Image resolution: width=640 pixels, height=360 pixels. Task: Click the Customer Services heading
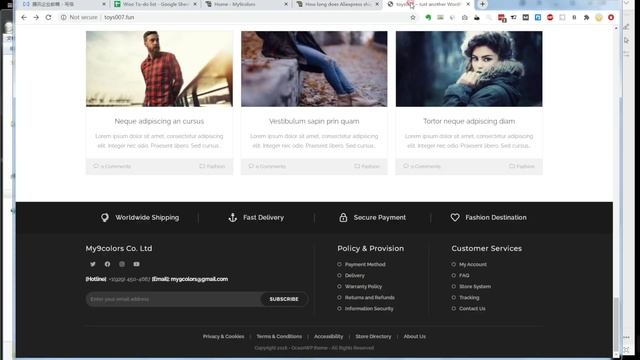tap(487, 248)
